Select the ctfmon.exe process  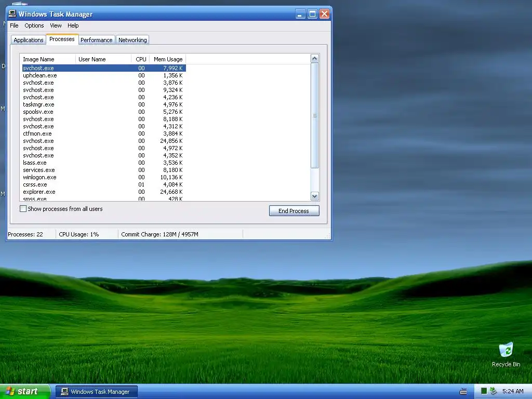pos(104,134)
